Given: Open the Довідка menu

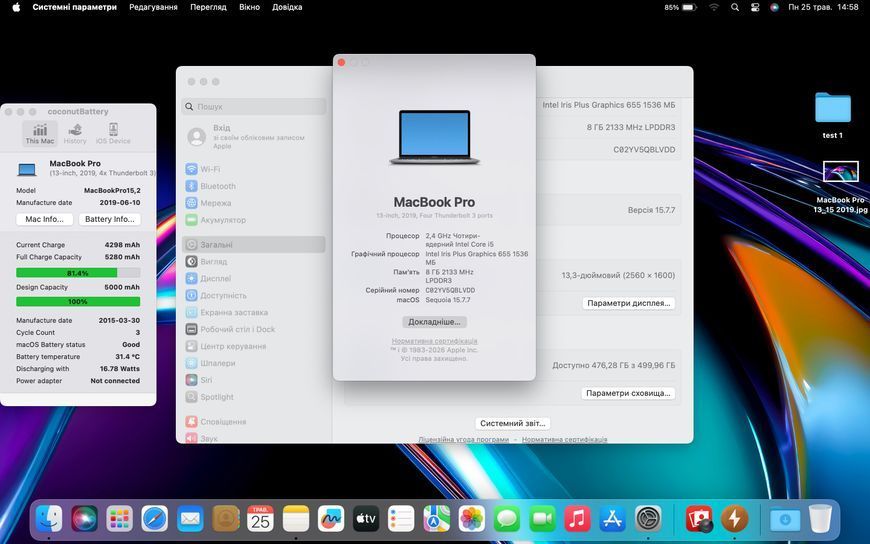Looking at the screenshot, I should pos(287,7).
